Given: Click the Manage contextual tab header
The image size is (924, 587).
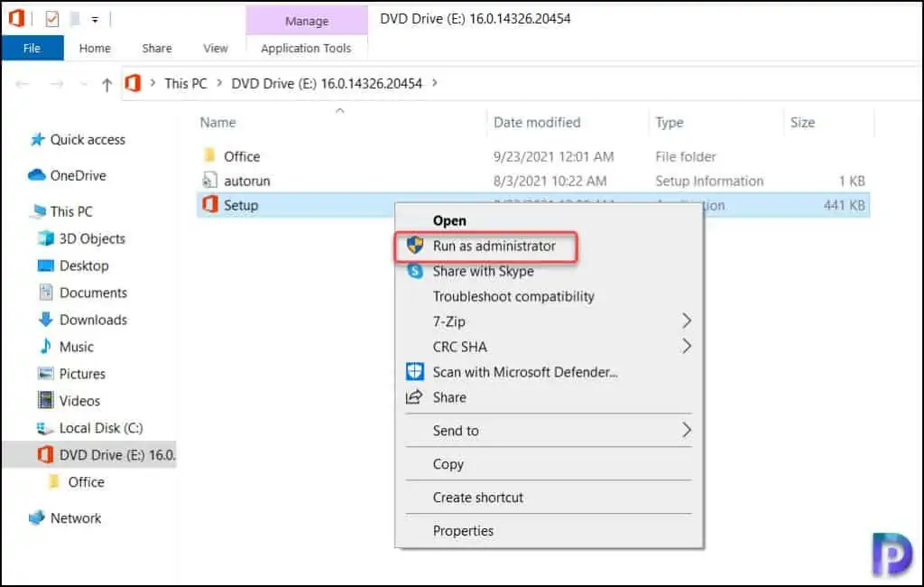Looking at the screenshot, I should [x=307, y=21].
